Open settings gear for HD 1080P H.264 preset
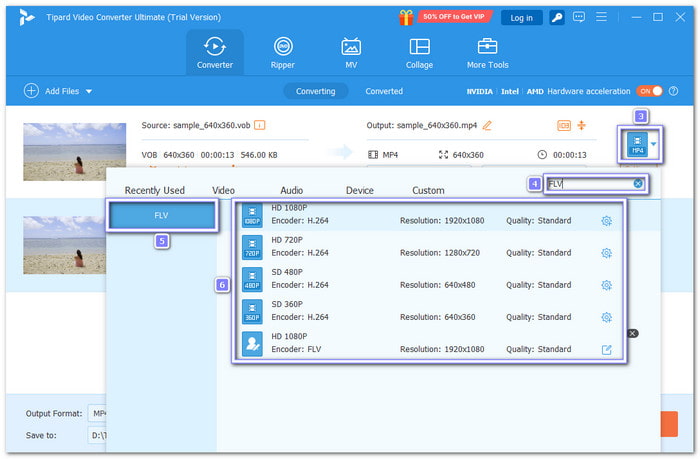700x459 pixels. [606, 221]
